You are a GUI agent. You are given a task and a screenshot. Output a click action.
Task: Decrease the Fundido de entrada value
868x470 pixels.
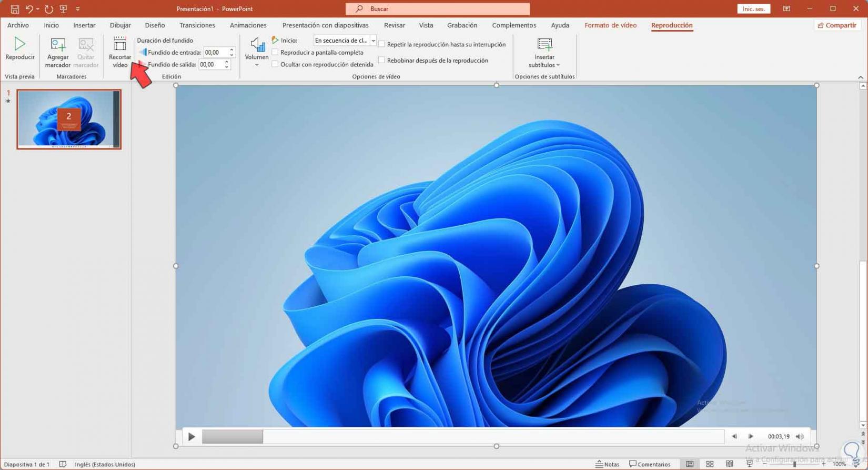pyautogui.click(x=231, y=55)
